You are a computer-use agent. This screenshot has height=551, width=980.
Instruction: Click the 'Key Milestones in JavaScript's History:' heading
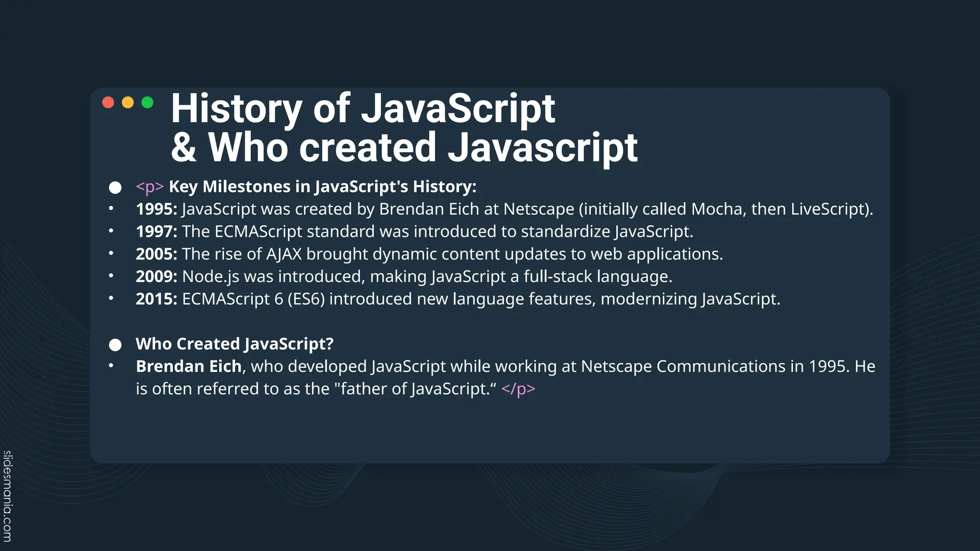point(323,187)
